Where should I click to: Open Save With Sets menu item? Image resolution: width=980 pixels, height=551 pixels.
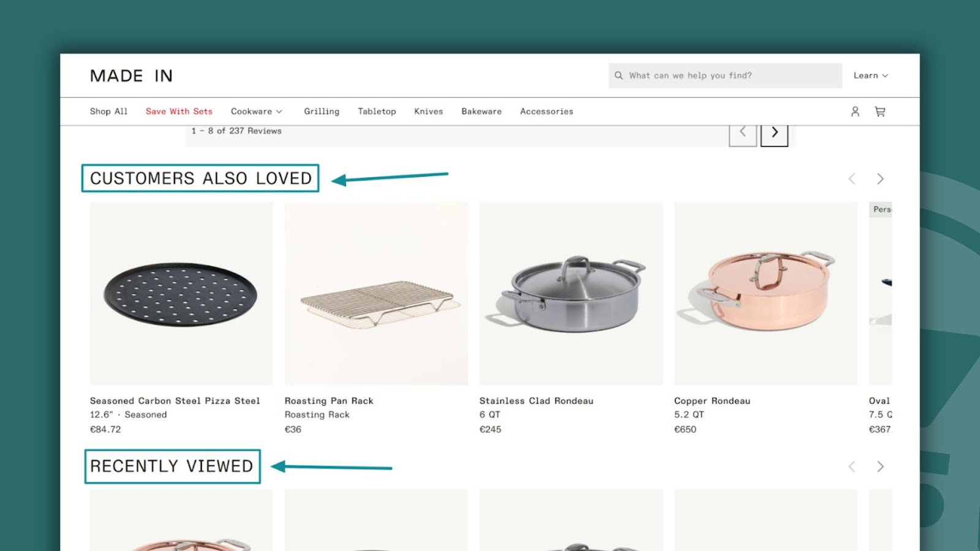[x=179, y=111]
